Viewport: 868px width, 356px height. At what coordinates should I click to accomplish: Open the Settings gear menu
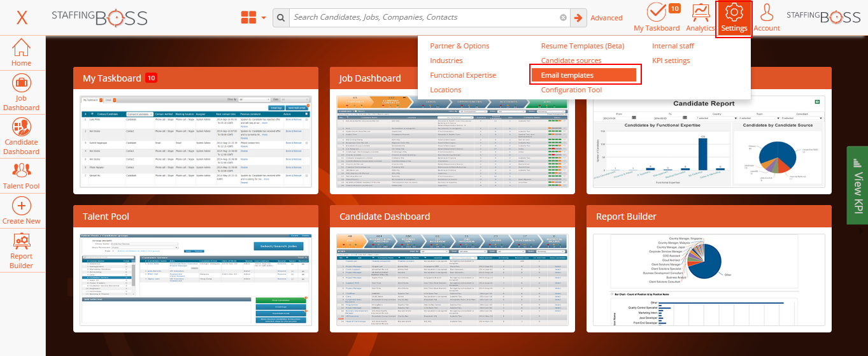[x=734, y=19]
